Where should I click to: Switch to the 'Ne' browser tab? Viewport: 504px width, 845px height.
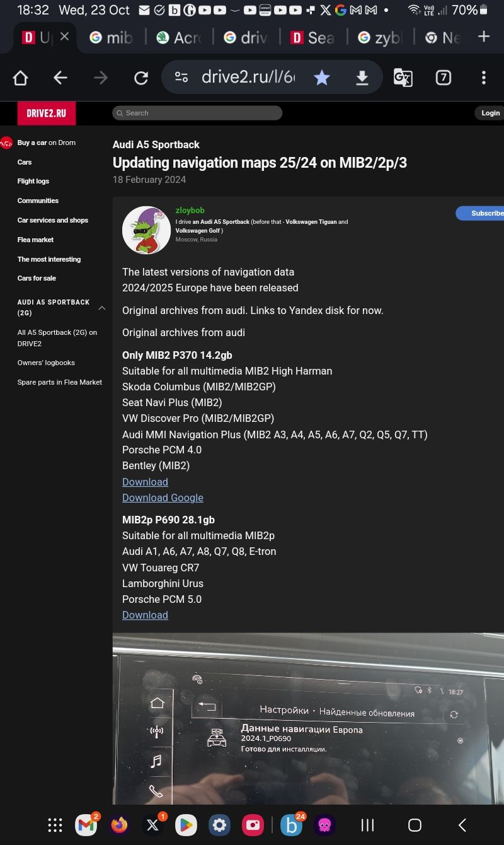pos(442,38)
